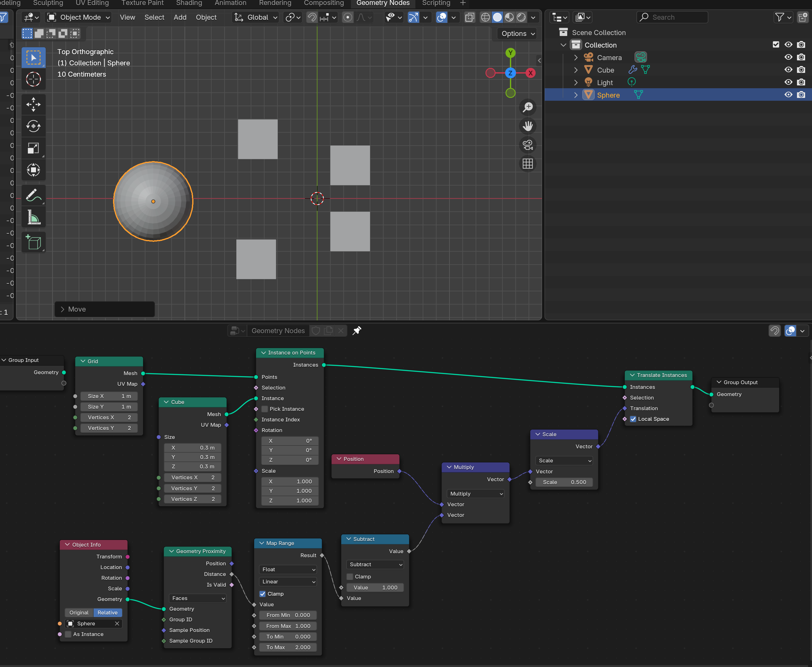Open Faces target dropdown in Geometry Proximity
This screenshot has width=812, height=667.
(x=198, y=598)
